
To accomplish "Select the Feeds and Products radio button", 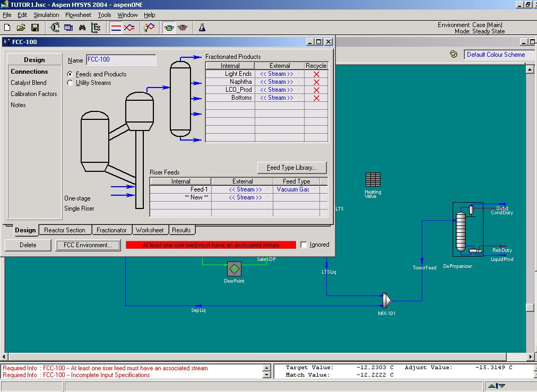I will (70, 74).
